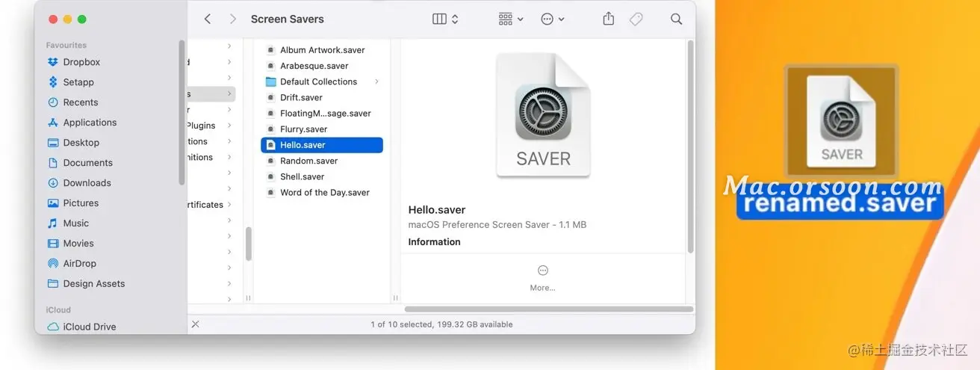Image resolution: width=980 pixels, height=370 pixels.
Task: Click the More... button in preview
Action: click(x=543, y=278)
